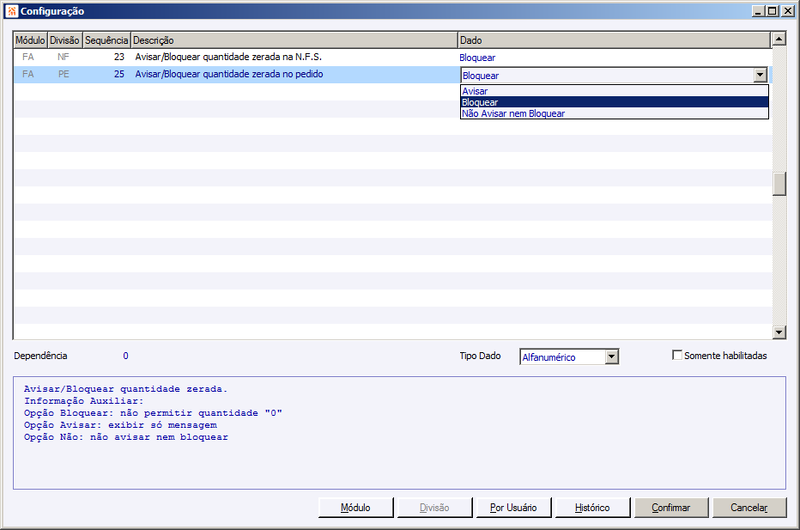
Task: Choose Avisar from the dropdown list
Action: coord(614,91)
